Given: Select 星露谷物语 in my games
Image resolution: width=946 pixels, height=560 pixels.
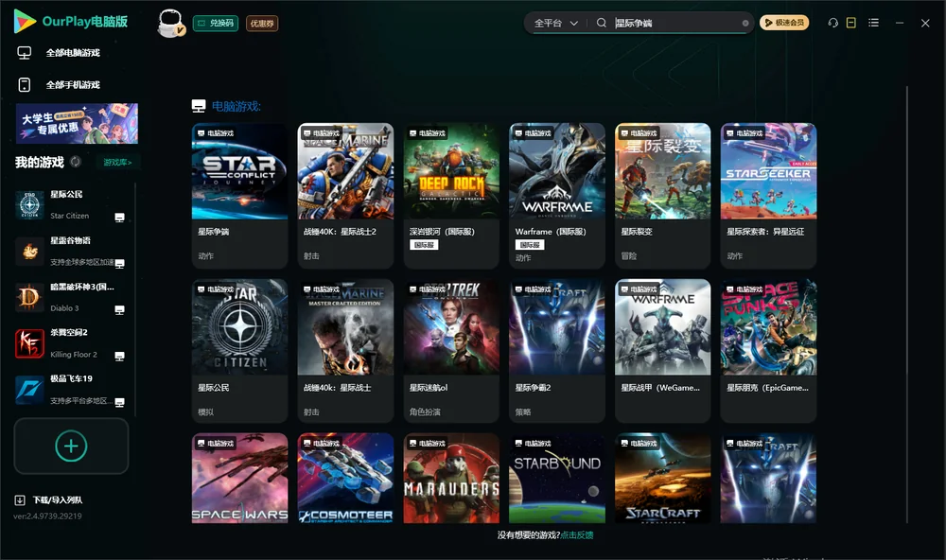Looking at the screenshot, I should pyautogui.click(x=70, y=251).
